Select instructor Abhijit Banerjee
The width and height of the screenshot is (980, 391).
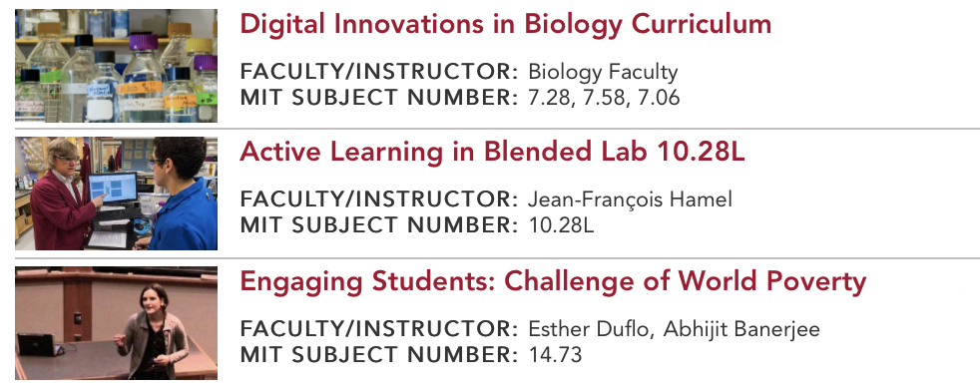(x=741, y=329)
